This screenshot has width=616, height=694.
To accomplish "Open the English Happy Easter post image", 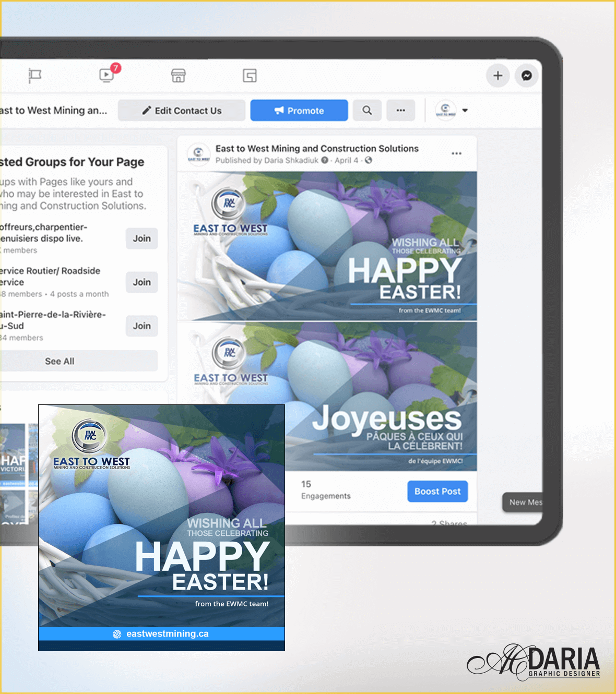I will [x=327, y=246].
